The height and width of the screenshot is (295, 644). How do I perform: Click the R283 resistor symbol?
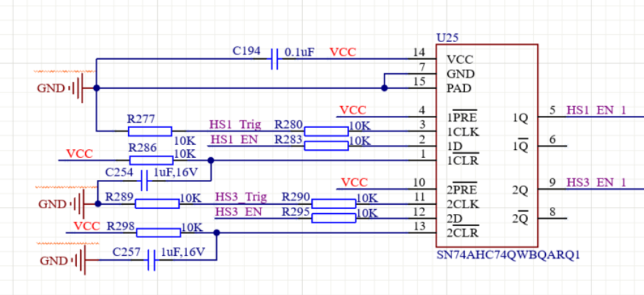(326, 146)
